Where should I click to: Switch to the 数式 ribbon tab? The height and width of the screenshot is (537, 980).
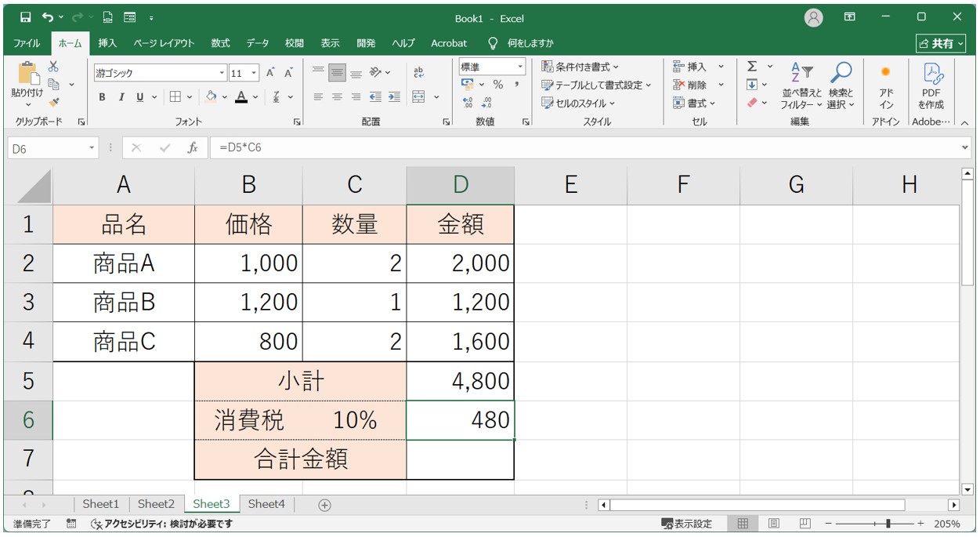(x=220, y=43)
